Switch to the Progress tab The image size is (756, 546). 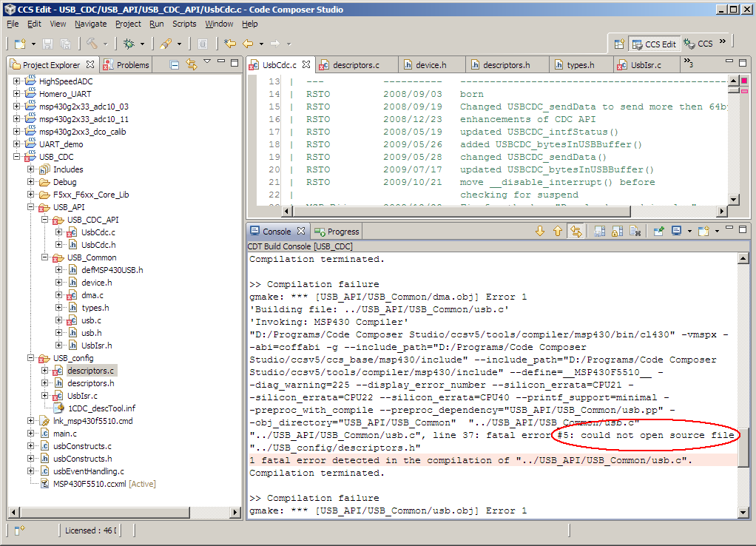click(337, 232)
